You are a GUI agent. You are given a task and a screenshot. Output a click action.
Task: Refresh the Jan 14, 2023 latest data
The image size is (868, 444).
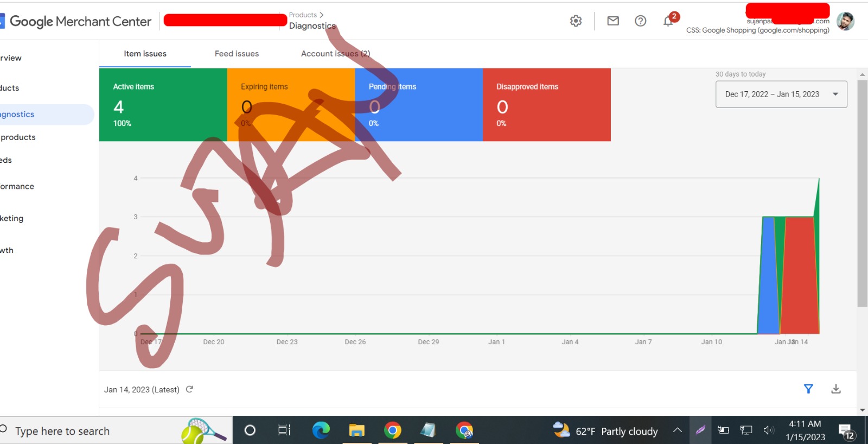coord(189,389)
